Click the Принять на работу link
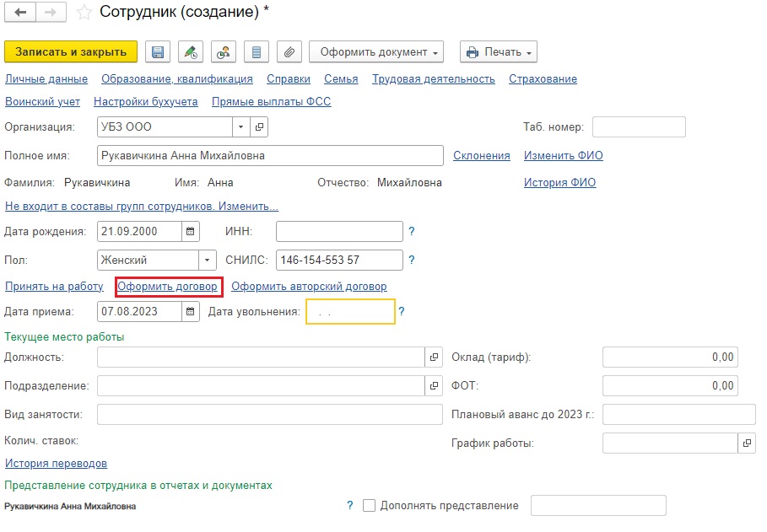 point(54,287)
